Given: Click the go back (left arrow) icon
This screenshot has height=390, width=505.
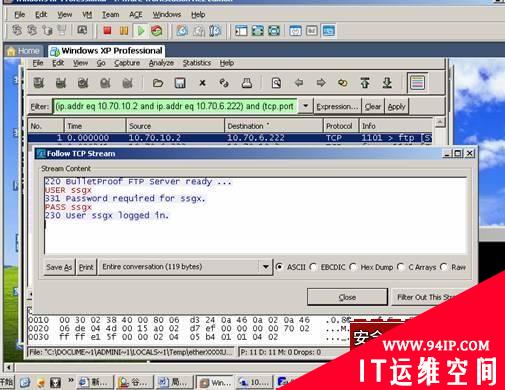Looking at the screenshot, I should click(x=299, y=82).
